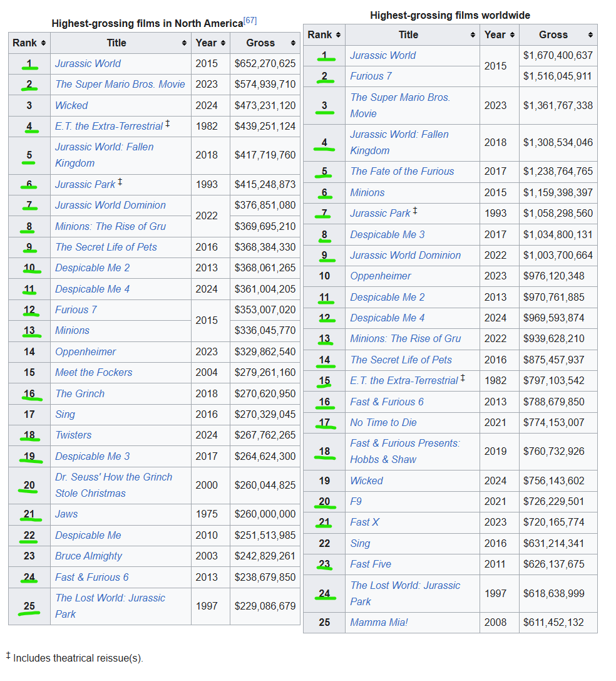Viewport: 616px width, 681px height.
Task: Click Oppenheimer in the worldwide table
Action: [381, 276]
